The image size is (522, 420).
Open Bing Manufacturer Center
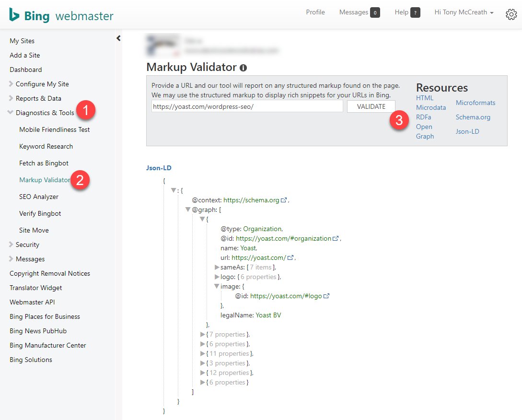[47, 345]
